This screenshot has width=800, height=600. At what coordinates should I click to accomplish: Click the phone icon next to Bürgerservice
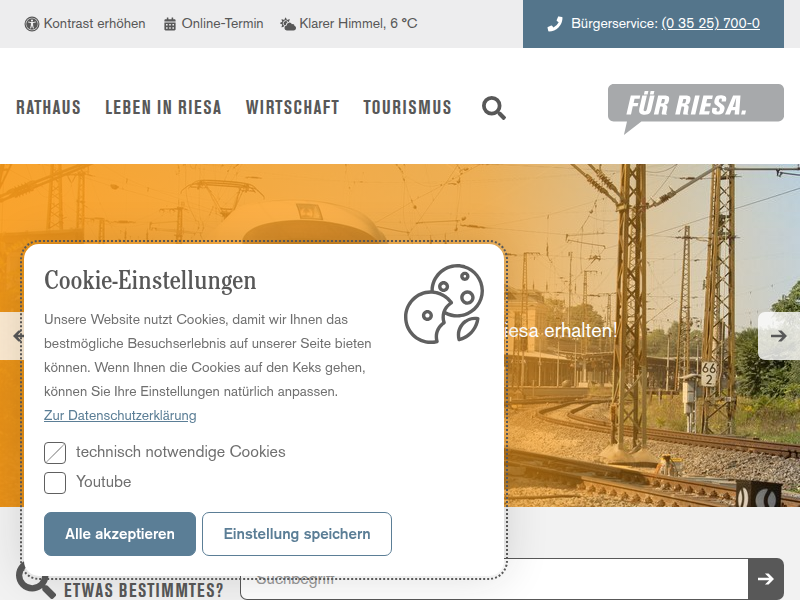(x=555, y=24)
